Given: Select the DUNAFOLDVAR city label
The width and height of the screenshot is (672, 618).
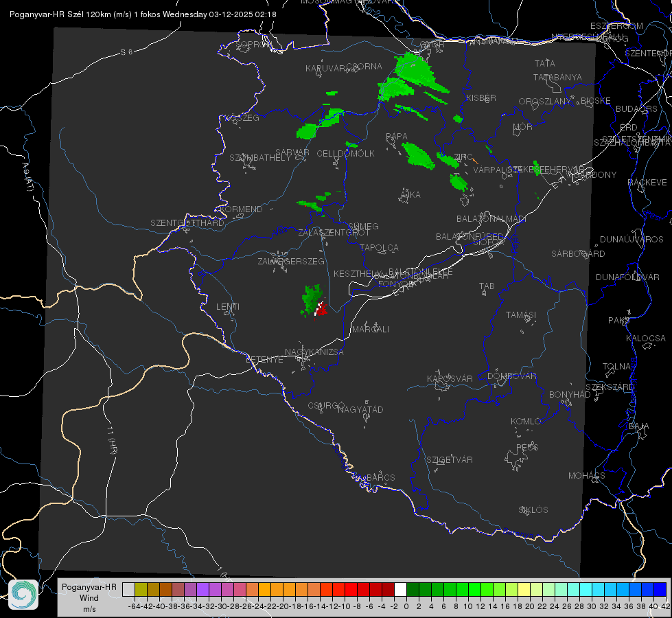Looking at the screenshot, I should pos(627,277).
